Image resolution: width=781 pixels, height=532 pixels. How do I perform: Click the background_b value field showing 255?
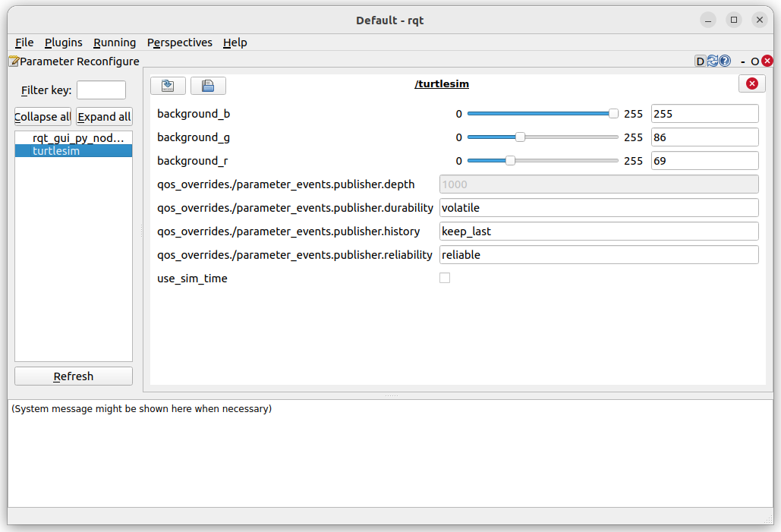[x=705, y=114]
